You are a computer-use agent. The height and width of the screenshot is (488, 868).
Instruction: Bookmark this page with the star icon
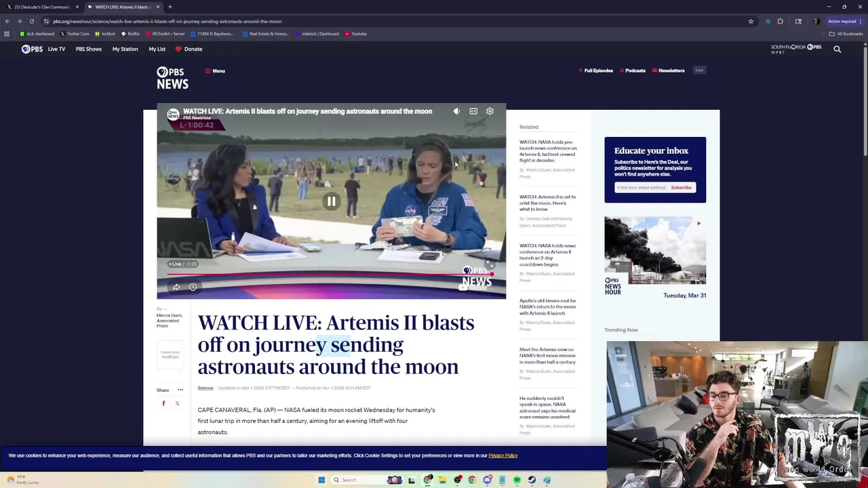click(751, 21)
